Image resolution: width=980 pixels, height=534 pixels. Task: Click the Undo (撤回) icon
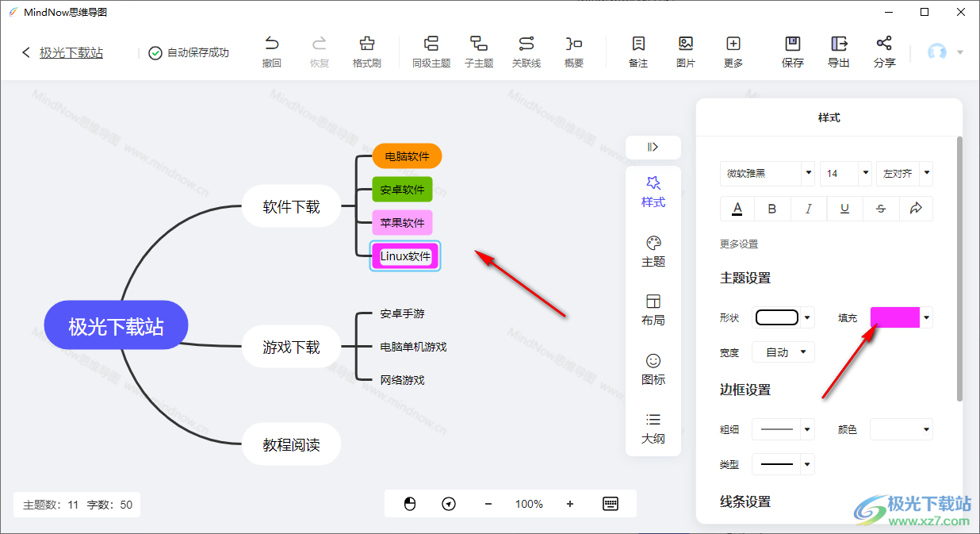point(272,44)
